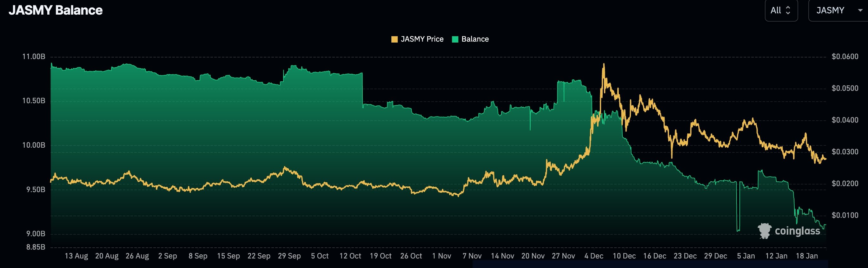This screenshot has height=268, width=868.
Task: Click the 7 Nov date label
Action: tap(472, 256)
